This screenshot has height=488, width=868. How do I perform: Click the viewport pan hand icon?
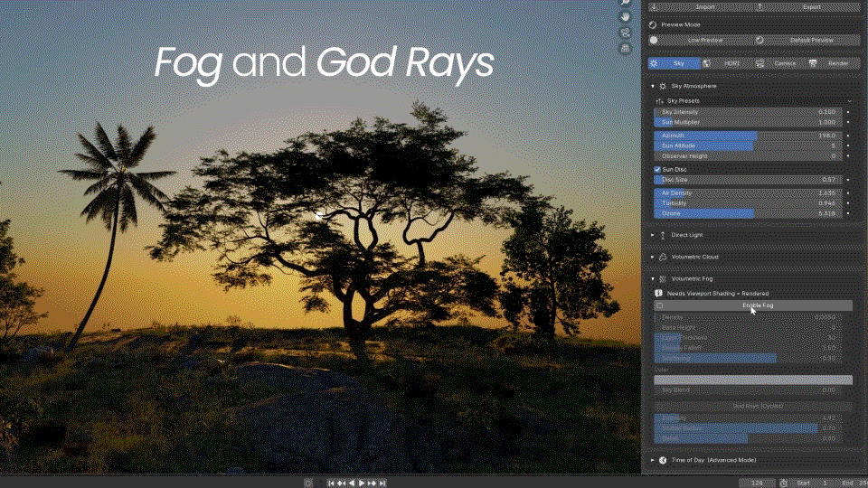pyautogui.click(x=625, y=17)
